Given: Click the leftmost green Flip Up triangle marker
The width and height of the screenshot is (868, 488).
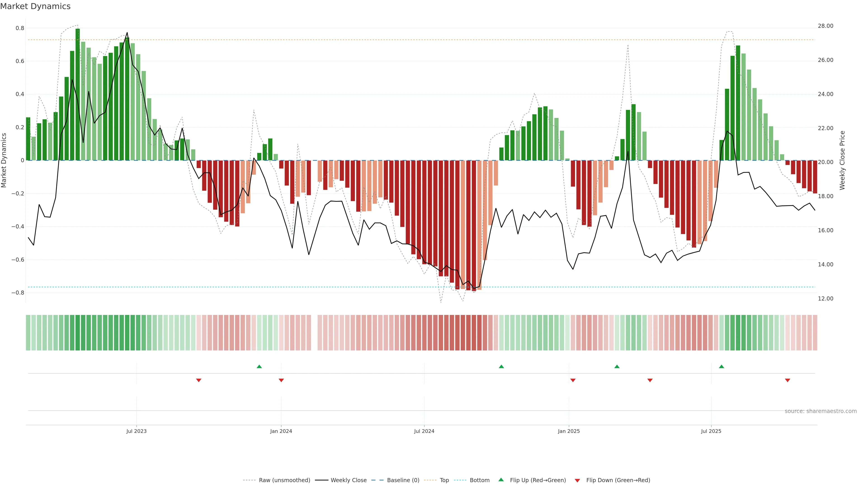Looking at the screenshot, I should pyautogui.click(x=259, y=366).
